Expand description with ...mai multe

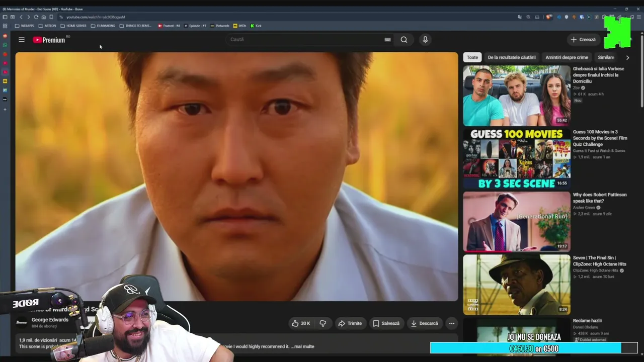(x=302, y=346)
